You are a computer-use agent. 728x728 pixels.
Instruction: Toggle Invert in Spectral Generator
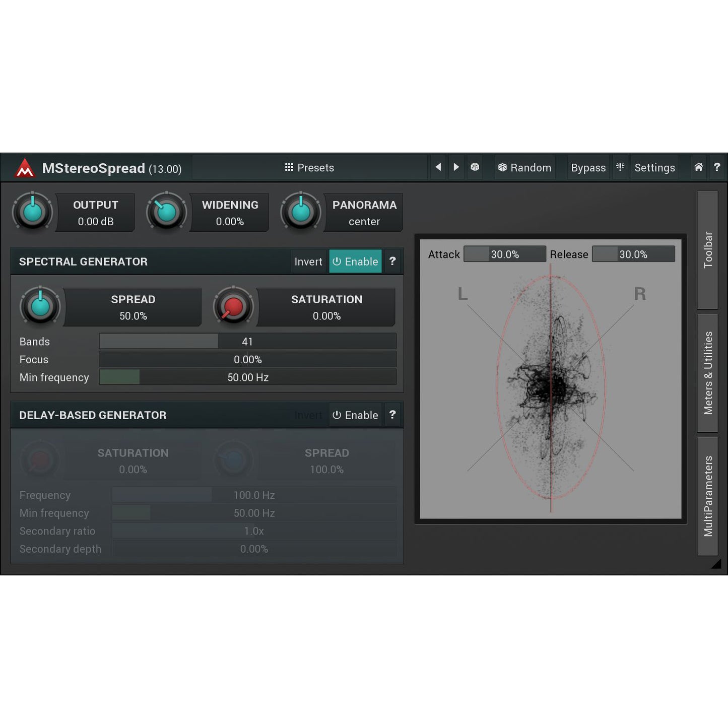click(x=308, y=261)
